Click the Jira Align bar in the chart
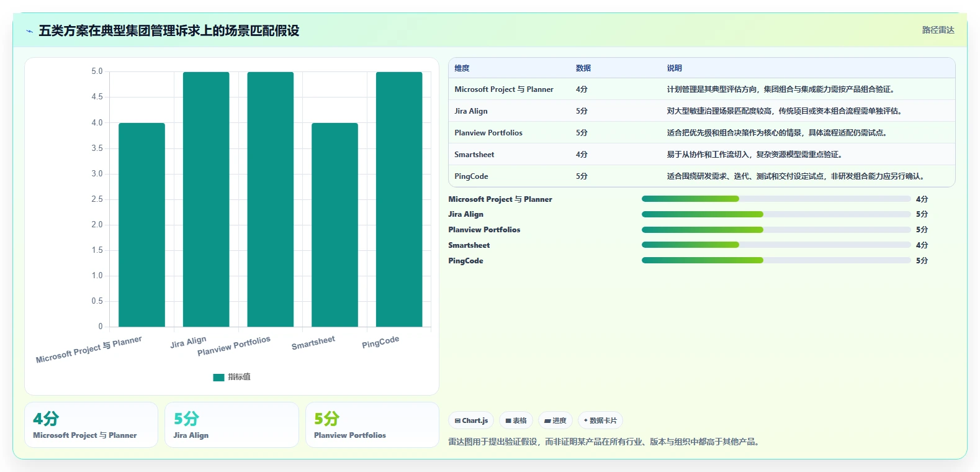Screen dimensions: 980x472 [206, 199]
